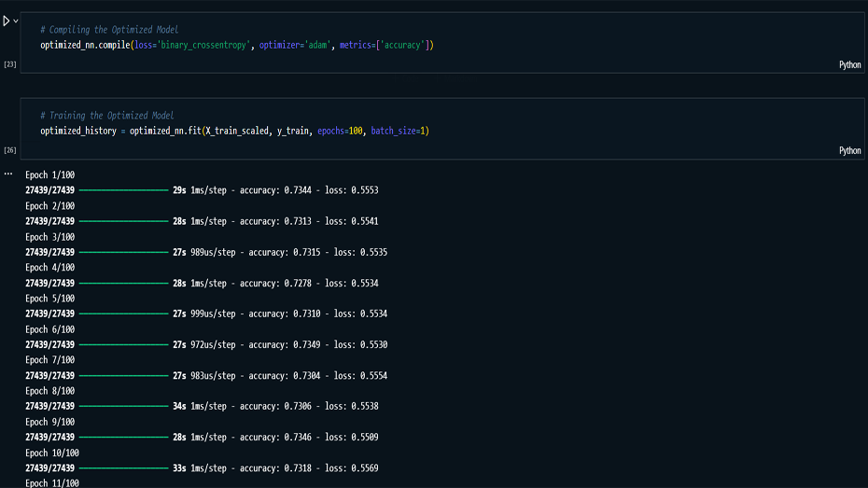Click the epochs=100 argument in the fit call
The image size is (868, 488).
(341, 131)
